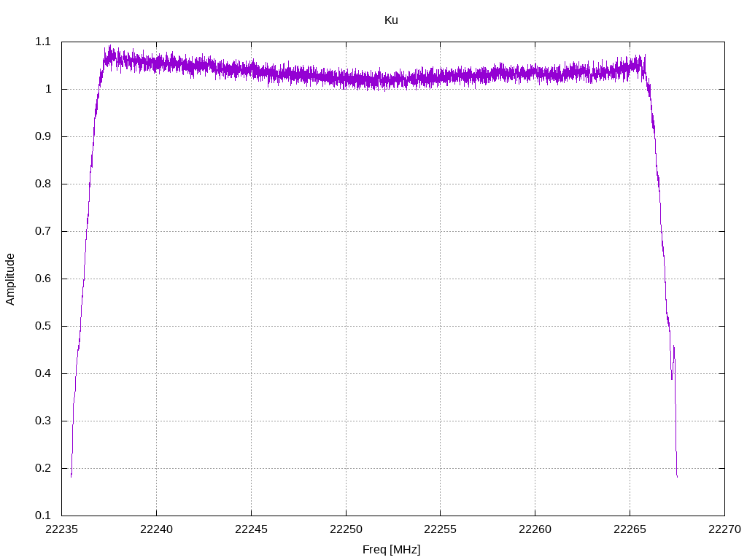Click the y-axis tick label 0.9
The height and width of the screenshot is (560, 747).
pos(43,136)
